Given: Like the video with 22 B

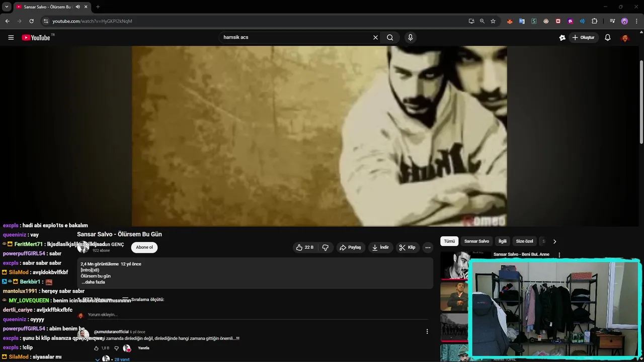Looking at the screenshot, I should pos(305,247).
